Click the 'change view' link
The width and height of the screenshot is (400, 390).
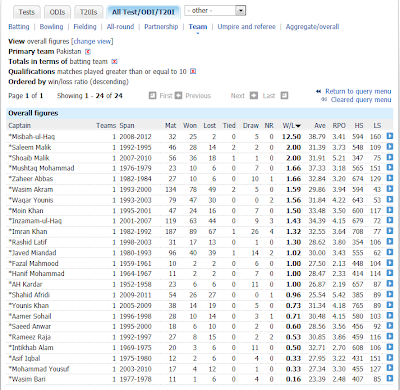(92, 41)
